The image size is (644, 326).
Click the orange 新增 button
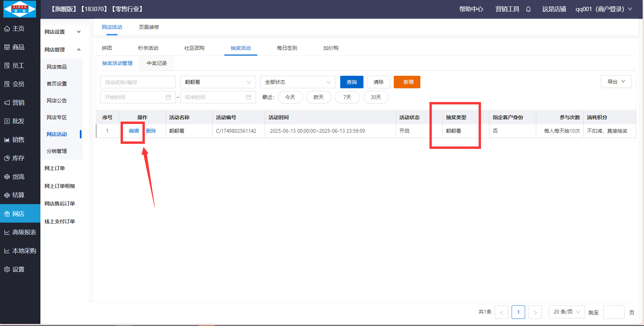tap(407, 82)
